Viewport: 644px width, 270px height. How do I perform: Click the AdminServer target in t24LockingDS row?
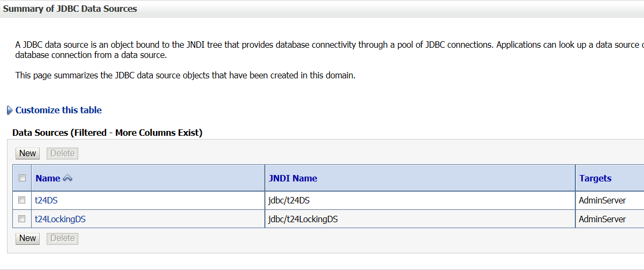602,219
